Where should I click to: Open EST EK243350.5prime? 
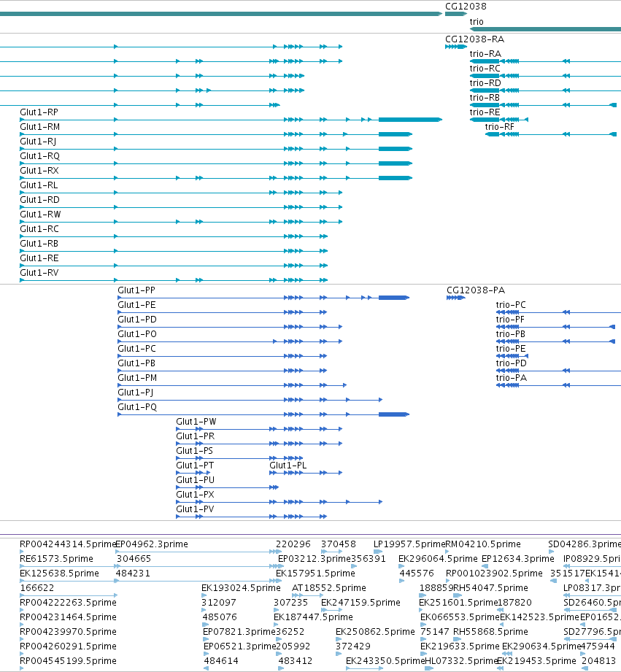tap(385, 660)
